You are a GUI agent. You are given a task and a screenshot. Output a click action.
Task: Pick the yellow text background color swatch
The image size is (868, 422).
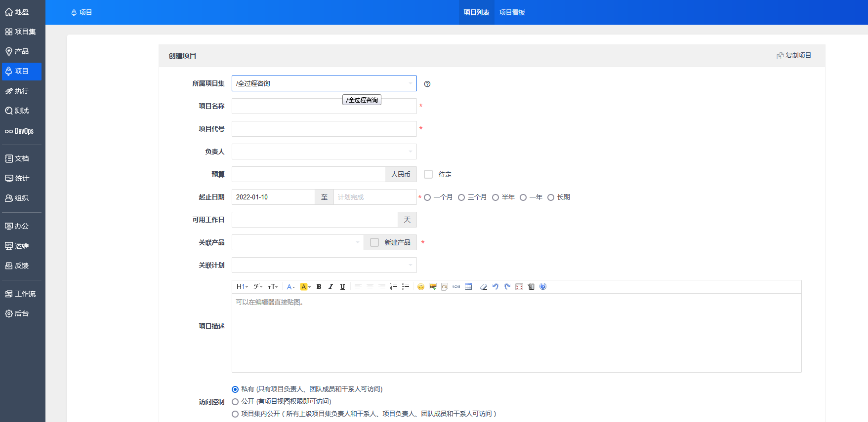point(304,287)
